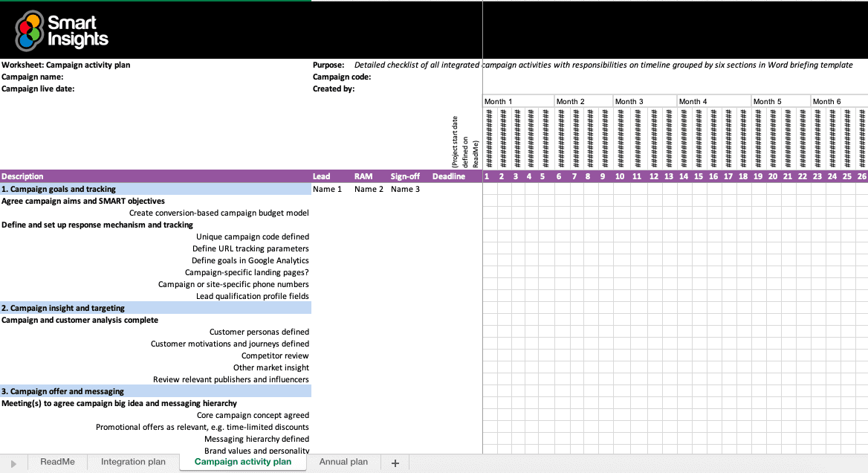Select the Lead column header
The image size is (868, 473).
[323, 176]
